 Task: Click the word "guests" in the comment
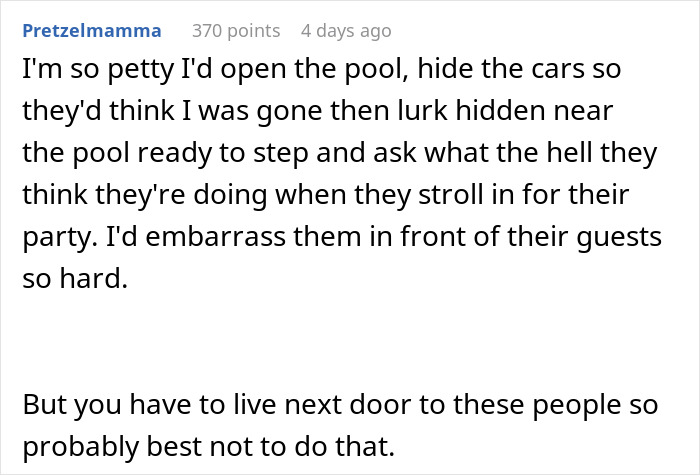click(x=619, y=238)
